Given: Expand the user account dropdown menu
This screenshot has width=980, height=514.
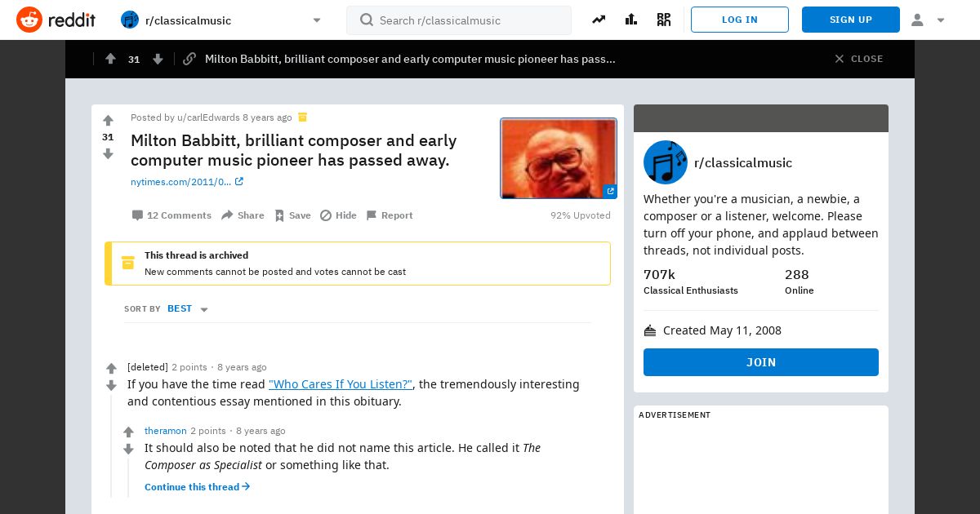Looking at the screenshot, I should pos(929,20).
